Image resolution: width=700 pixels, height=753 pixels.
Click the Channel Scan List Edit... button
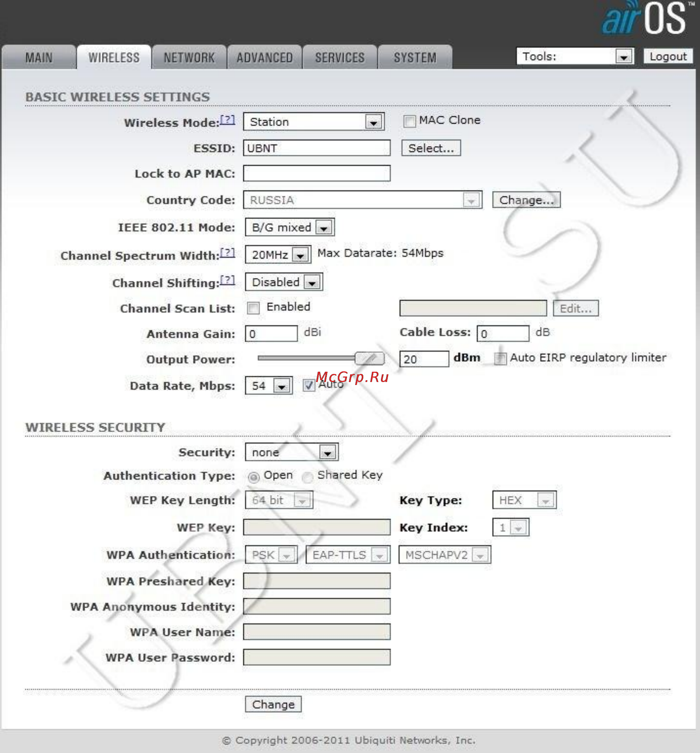[576, 308]
